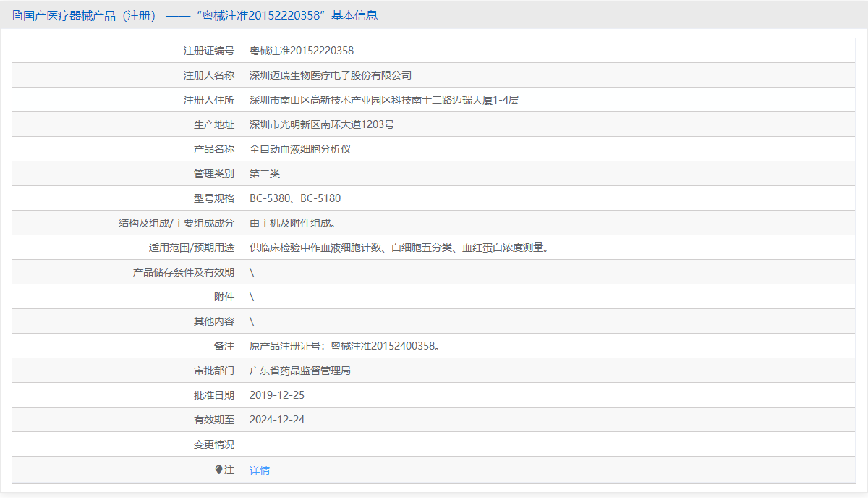Select the 其他内容 label
Screen dimensions: 868x498
tap(214, 321)
